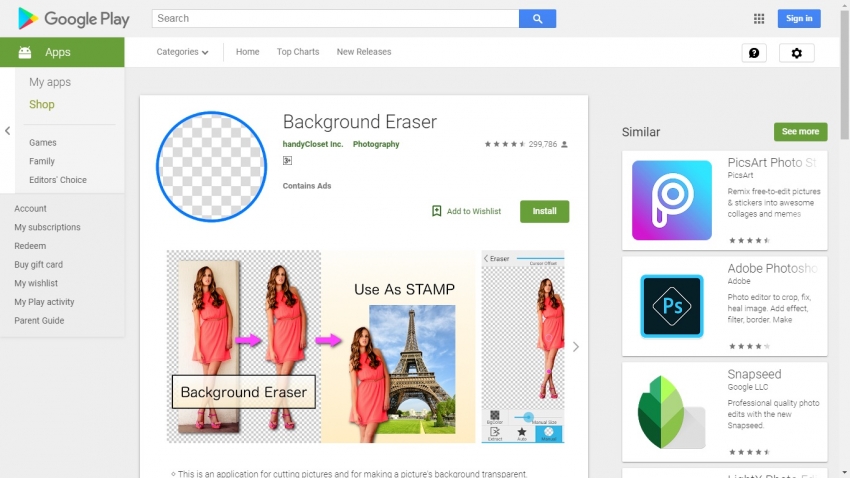Click the Background Eraser star rating
The height and width of the screenshot is (478, 850).
tap(505, 144)
